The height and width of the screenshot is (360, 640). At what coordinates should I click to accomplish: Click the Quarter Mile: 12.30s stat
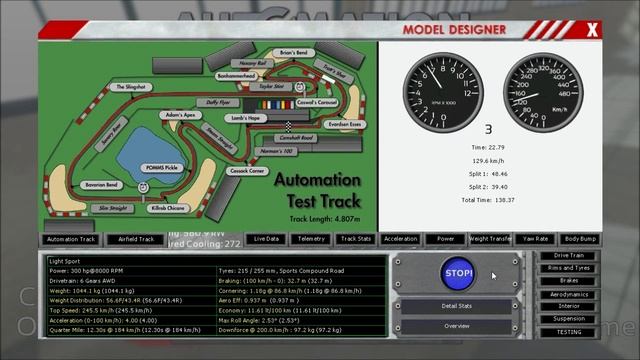click(125, 330)
